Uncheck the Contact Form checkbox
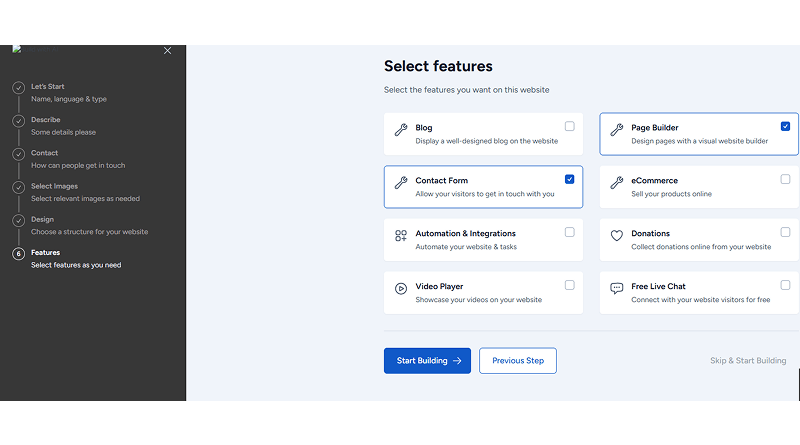 tap(569, 179)
